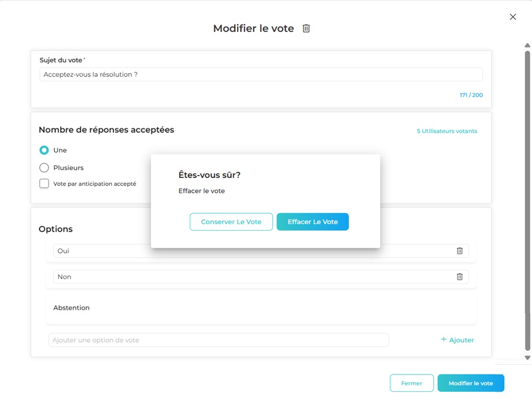This screenshot has width=532, height=401.
Task: Click the Ajouter link
Action: point(461,340)
